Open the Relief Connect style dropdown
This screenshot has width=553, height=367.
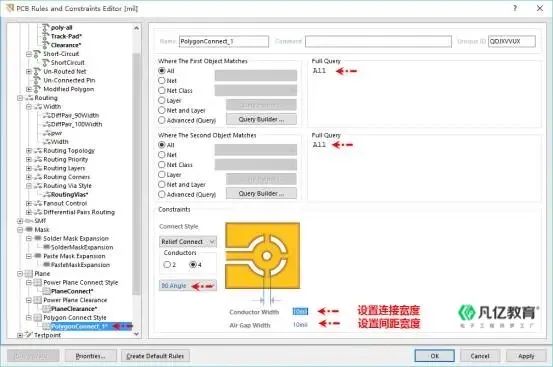(x=188, y=242)
